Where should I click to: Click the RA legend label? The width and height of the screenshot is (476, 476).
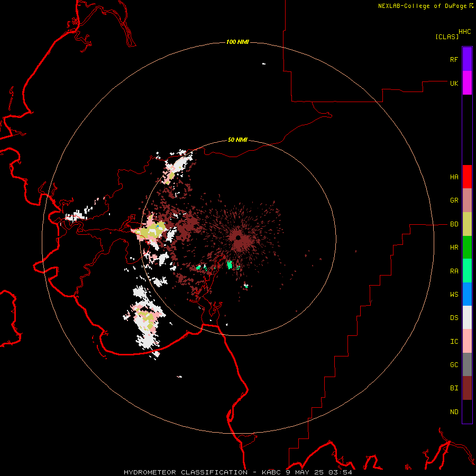[x=454, y=271]
